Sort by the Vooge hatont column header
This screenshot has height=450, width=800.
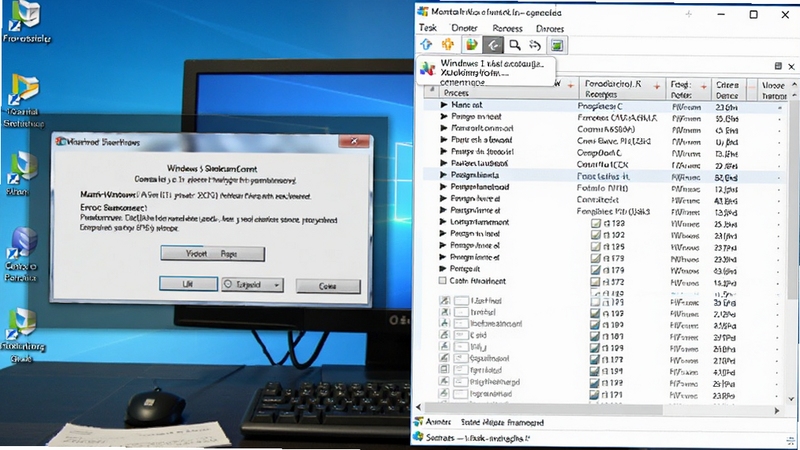click(x=773, y=90)
